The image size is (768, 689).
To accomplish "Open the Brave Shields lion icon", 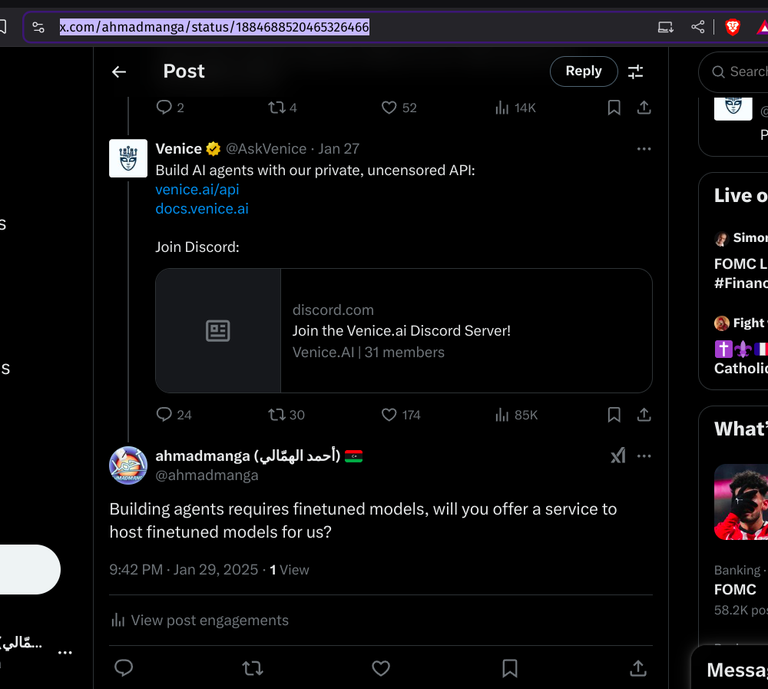I will [x=732, y=27].
